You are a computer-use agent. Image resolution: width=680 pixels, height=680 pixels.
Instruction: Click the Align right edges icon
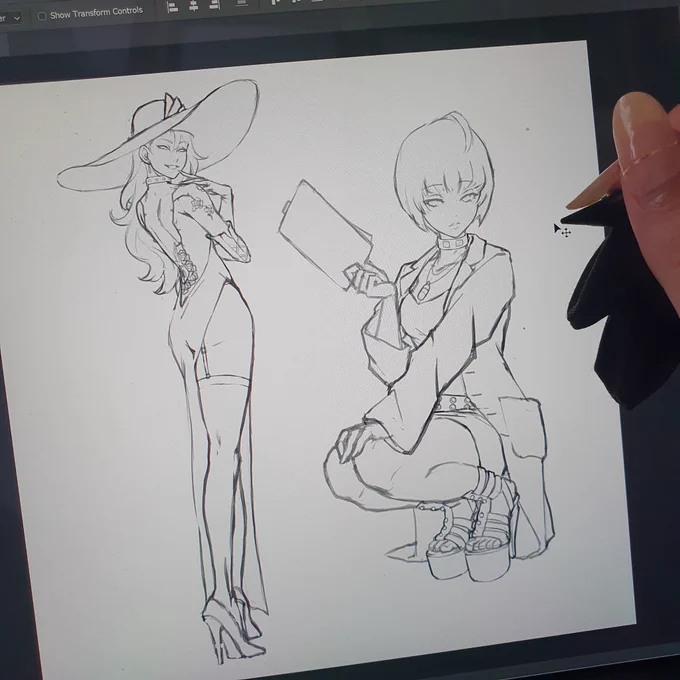(214, 5)
